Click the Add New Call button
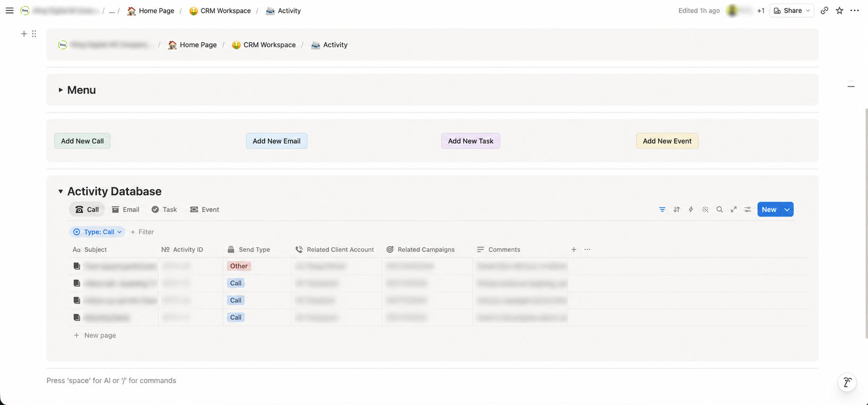Screen dimensions: 868x405 tap(82, 141)
